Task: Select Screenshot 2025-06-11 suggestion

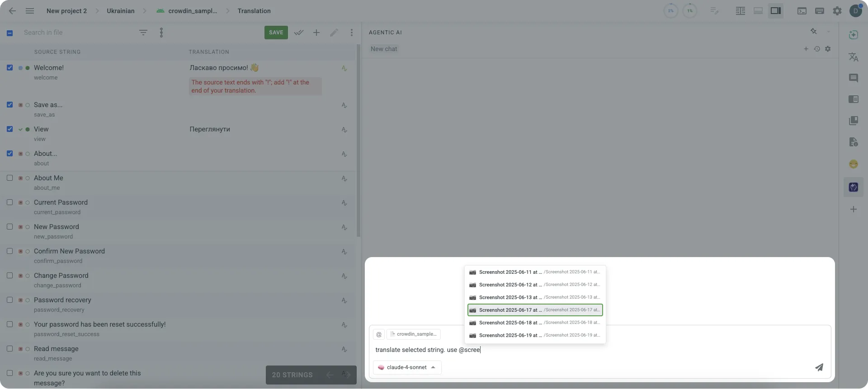Action: (x=535, y=272)
